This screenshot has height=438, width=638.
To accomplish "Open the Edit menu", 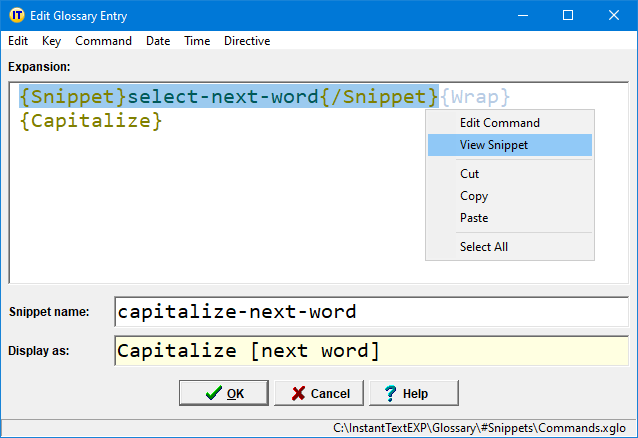I will [x=18, y=41].
